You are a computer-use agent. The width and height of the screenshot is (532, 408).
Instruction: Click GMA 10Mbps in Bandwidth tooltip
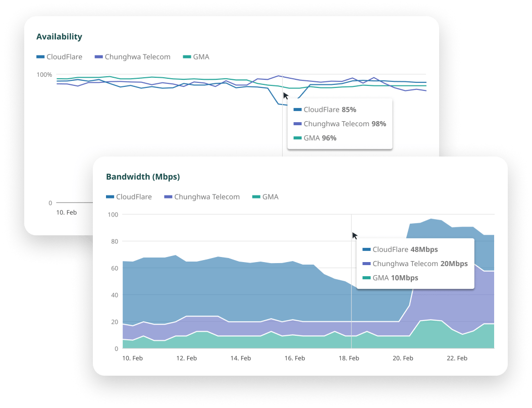391,278
